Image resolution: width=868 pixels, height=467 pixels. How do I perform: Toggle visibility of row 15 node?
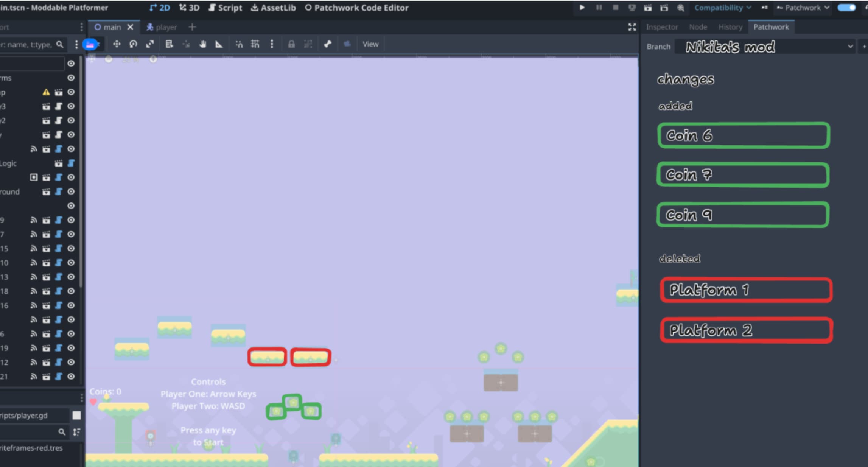[x=71, y=248]
